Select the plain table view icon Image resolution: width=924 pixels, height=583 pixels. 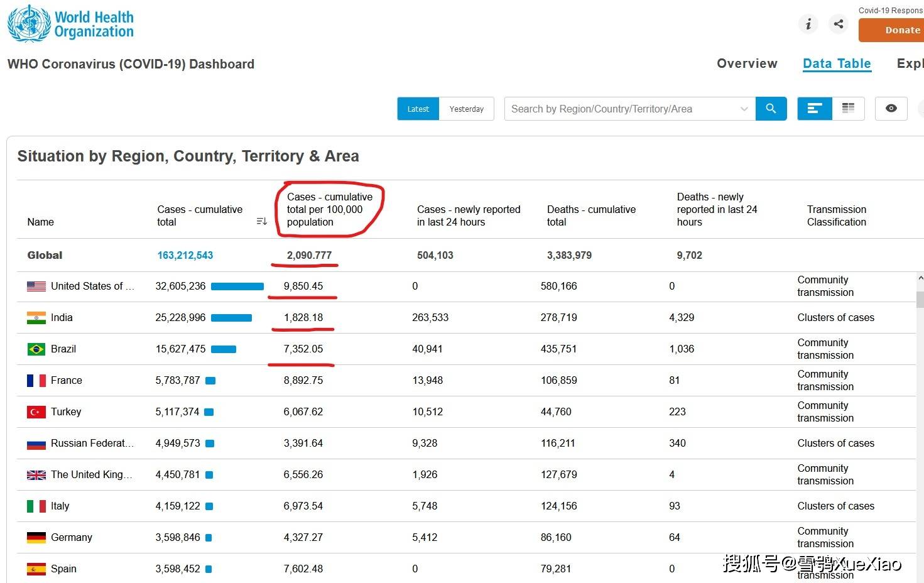849,109
